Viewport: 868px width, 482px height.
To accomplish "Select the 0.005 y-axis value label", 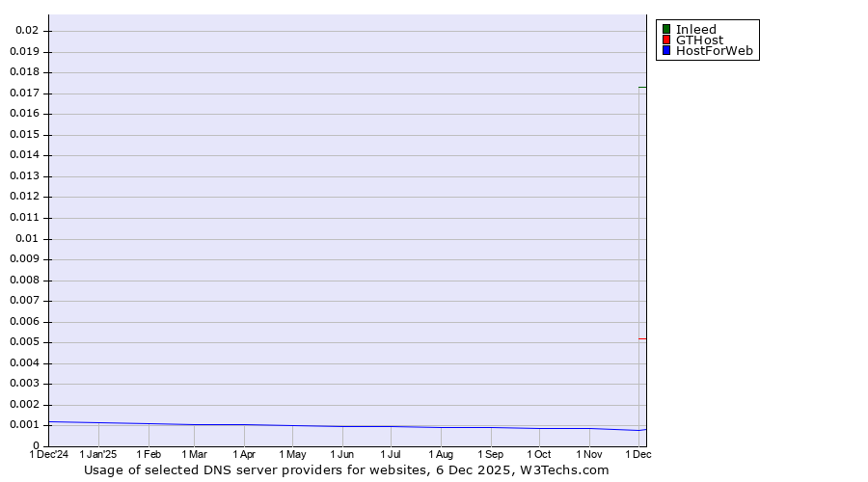I will point(24,342).
